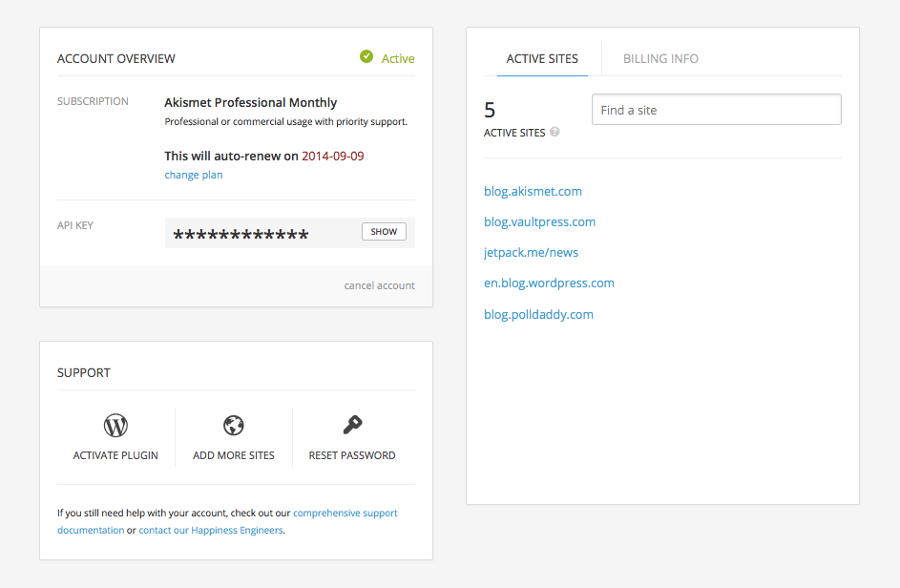
Task: Click the blog.polldaddy.com link
Action: [x=538, y=314]
